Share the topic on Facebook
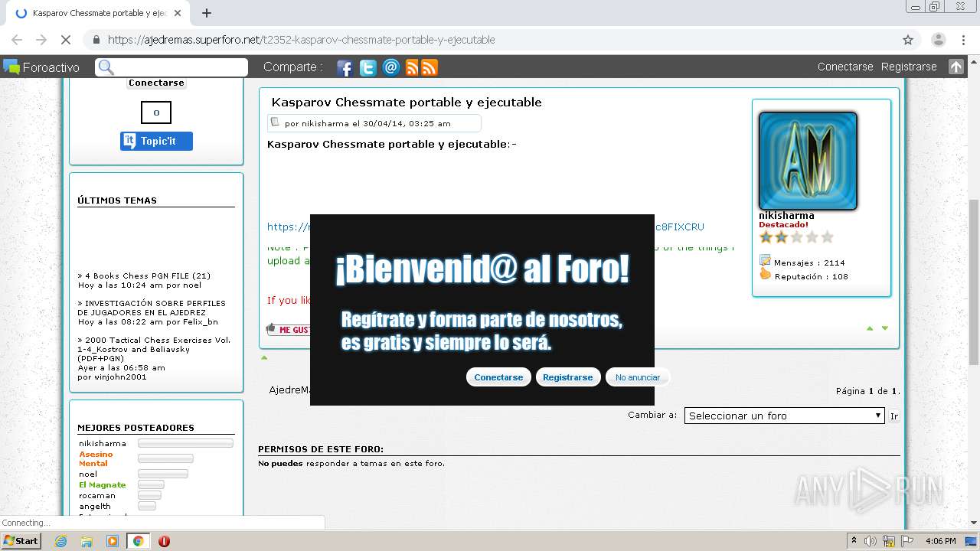 345,67
